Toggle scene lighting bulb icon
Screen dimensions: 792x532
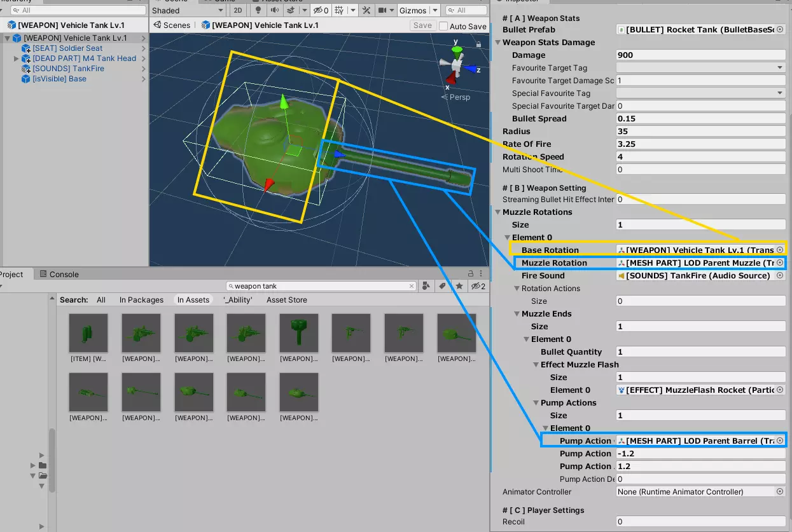tap(258, 10)
